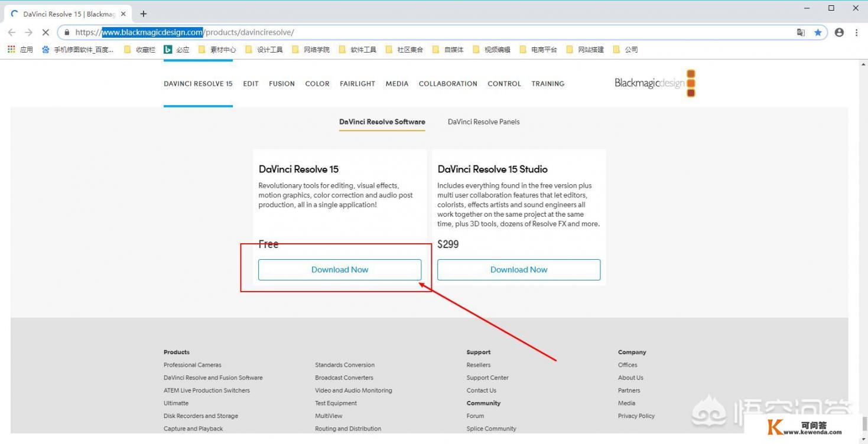Open the About Us link
The image size is (868, 444).
coord(630,378)
